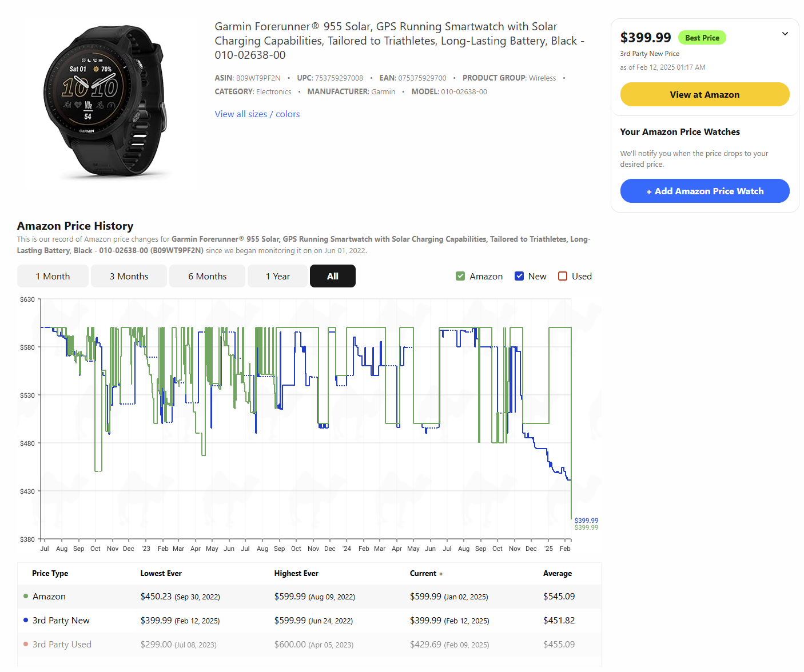804x672 pixels.
Task: Click the Best Price badge
Action: coord(702,38)
